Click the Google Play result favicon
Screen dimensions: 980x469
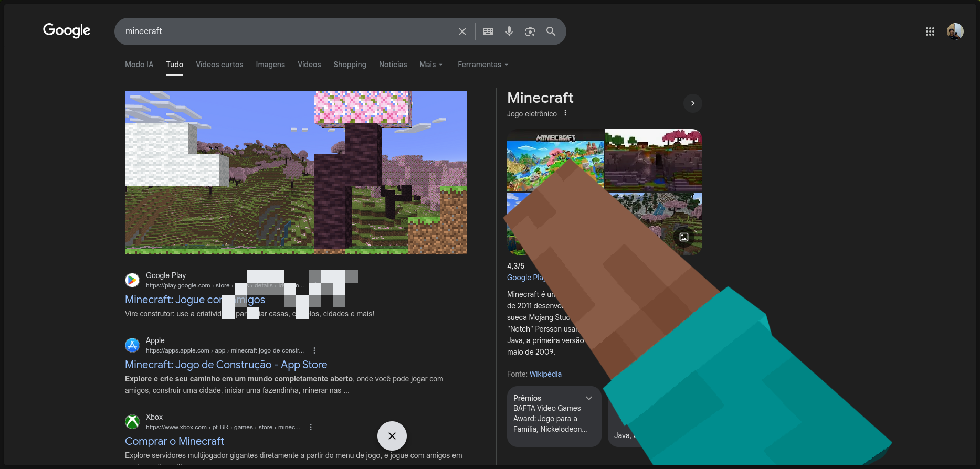tap(132, 280)
